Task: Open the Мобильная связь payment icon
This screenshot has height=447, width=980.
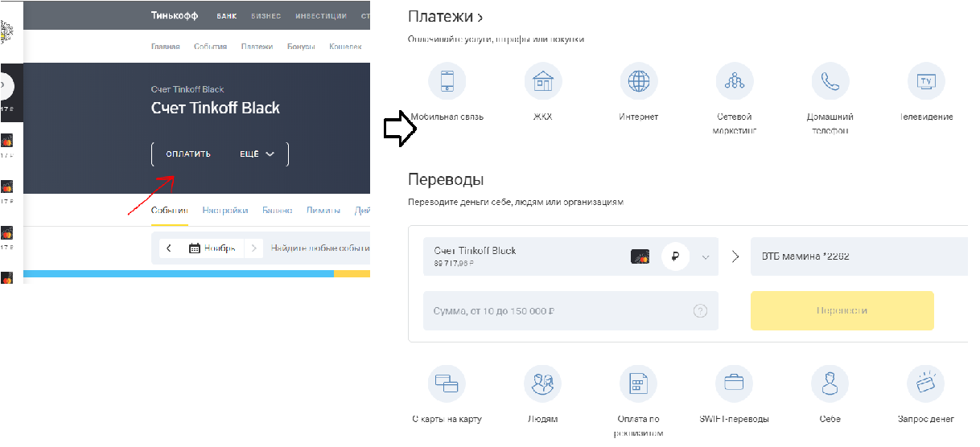Action: (447, 80)
